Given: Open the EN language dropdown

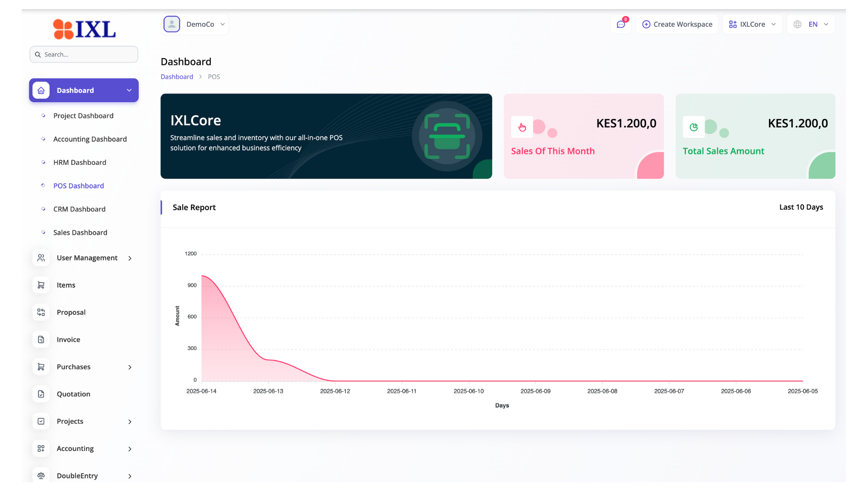Looking at the screenshot, I should (x=811, y=24).
